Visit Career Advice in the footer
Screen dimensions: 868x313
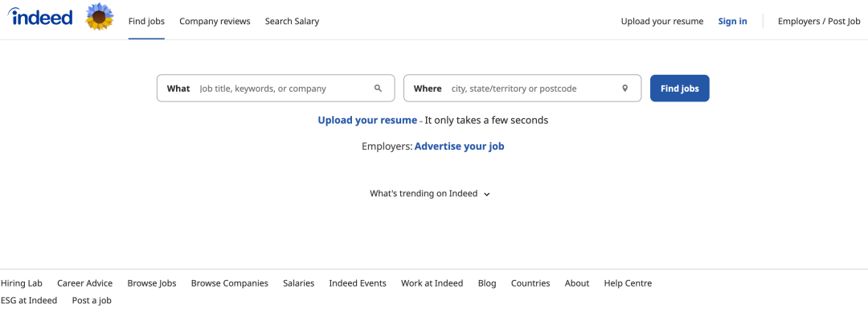[84, 283]
